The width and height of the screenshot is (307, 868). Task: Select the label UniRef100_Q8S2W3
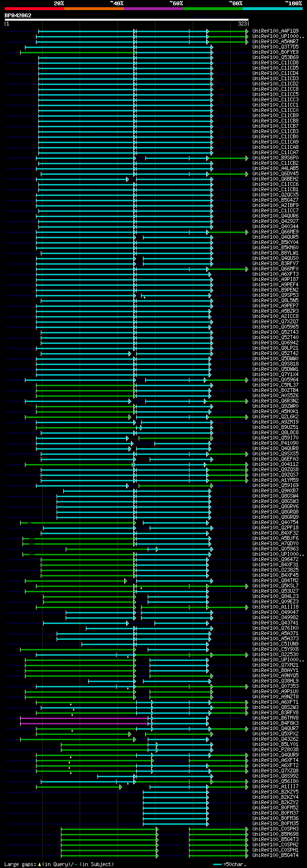tap(275, 708)
